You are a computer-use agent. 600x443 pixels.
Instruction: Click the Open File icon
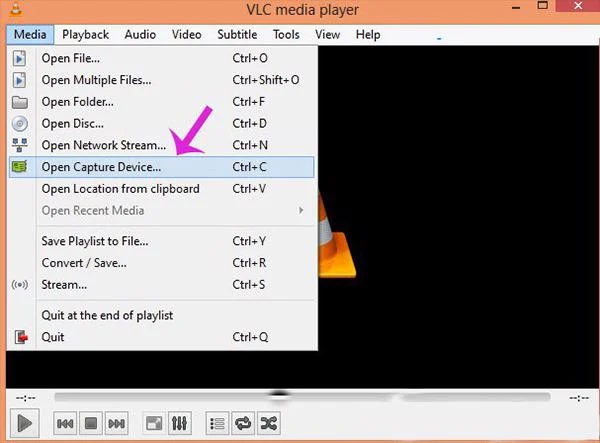20,59
